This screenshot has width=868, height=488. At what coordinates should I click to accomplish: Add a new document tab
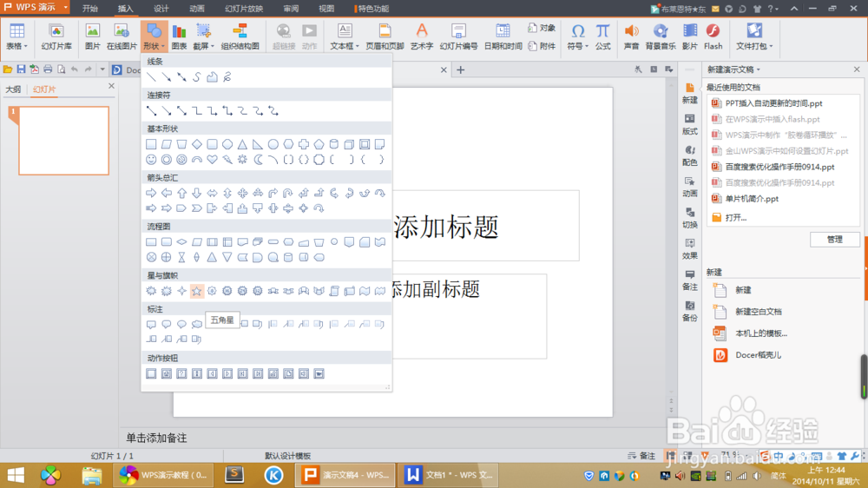[461, 69]
